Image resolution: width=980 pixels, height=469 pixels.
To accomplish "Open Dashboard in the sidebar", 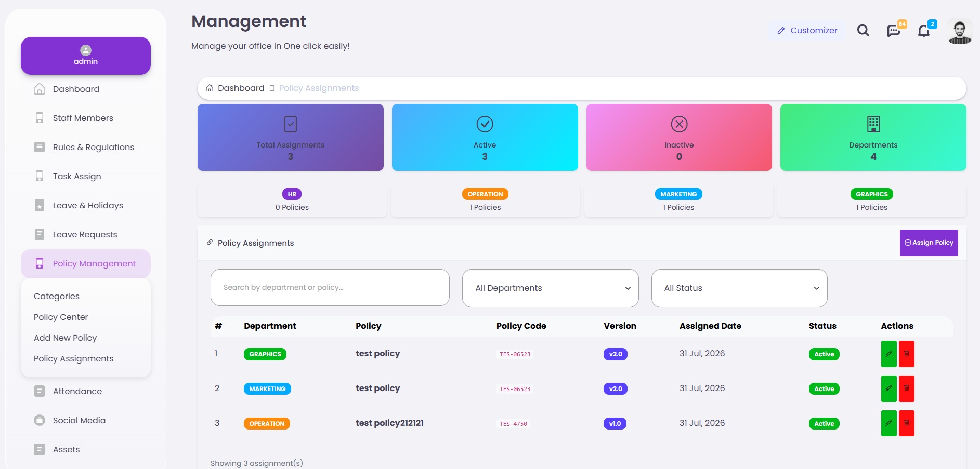I will tap(86, 89).
